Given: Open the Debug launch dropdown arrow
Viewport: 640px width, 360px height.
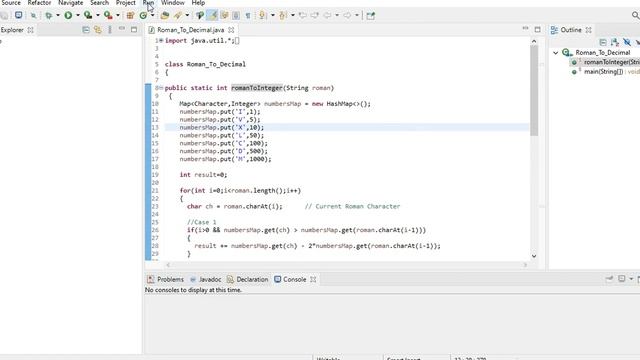Looking at the screenshot, I should click(x=58, y=16).
